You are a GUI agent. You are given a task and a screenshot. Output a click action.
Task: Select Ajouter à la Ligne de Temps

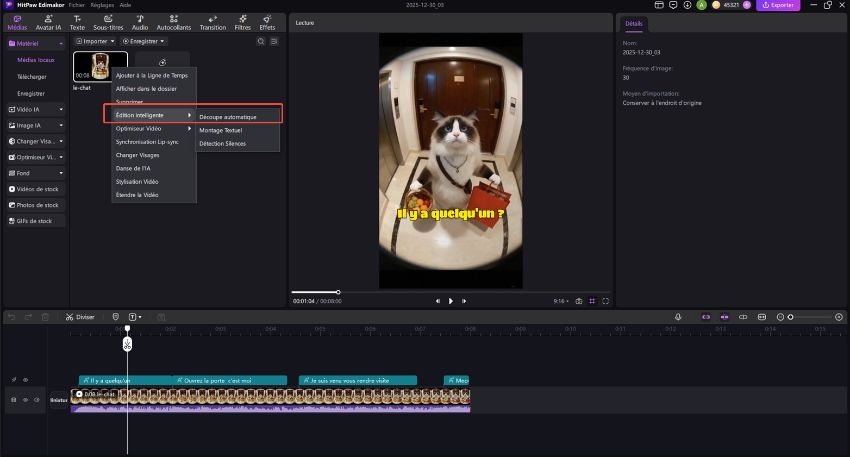click(x=154, y=75)
